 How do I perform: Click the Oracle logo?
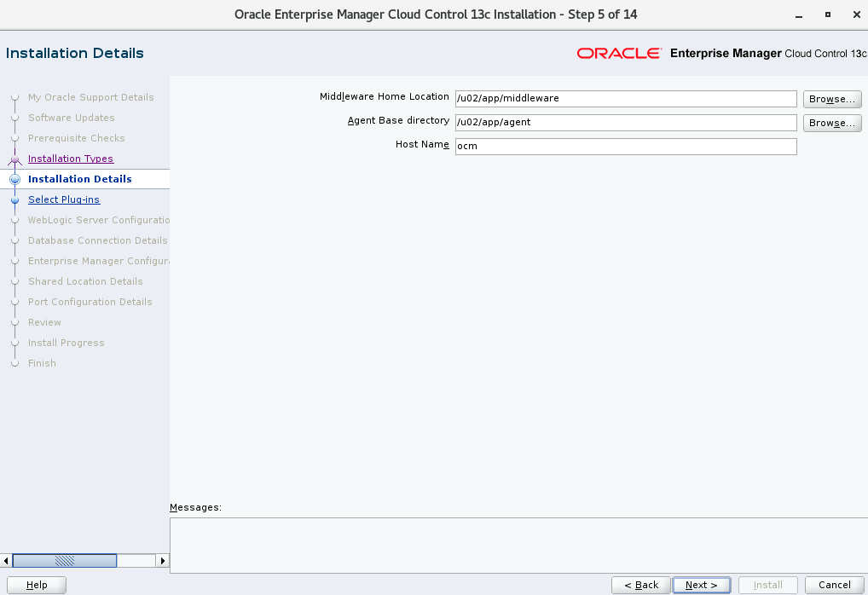tap(619, 53)
